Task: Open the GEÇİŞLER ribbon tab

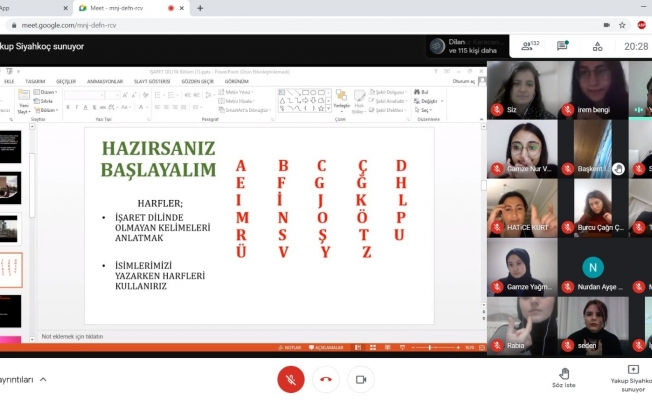Action: (65, 82)
